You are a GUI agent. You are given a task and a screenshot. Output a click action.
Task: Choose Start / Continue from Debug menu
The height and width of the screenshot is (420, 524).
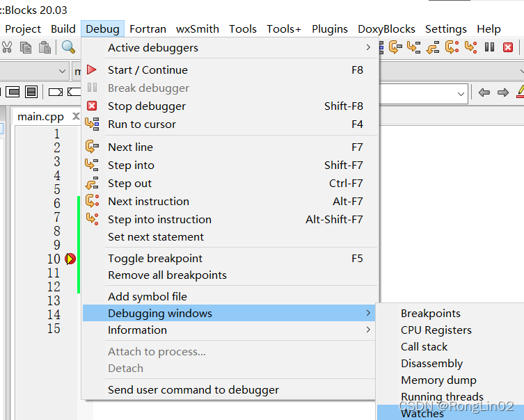(230, 70)
